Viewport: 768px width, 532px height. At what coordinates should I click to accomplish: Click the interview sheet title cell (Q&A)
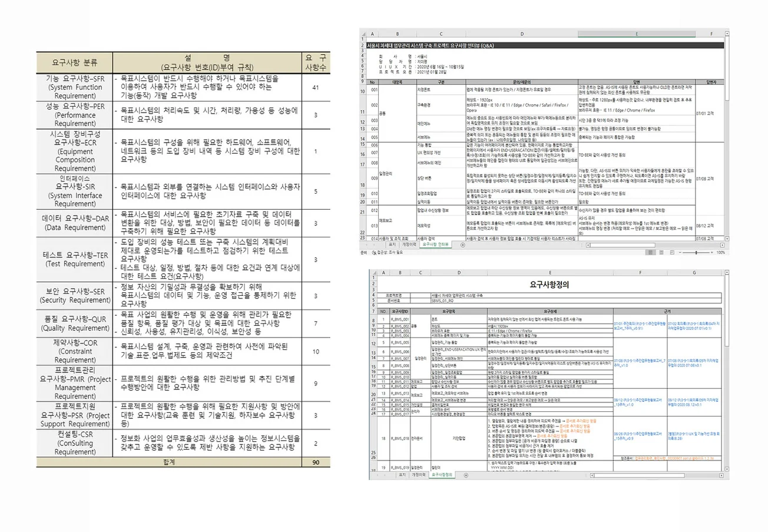545,45
